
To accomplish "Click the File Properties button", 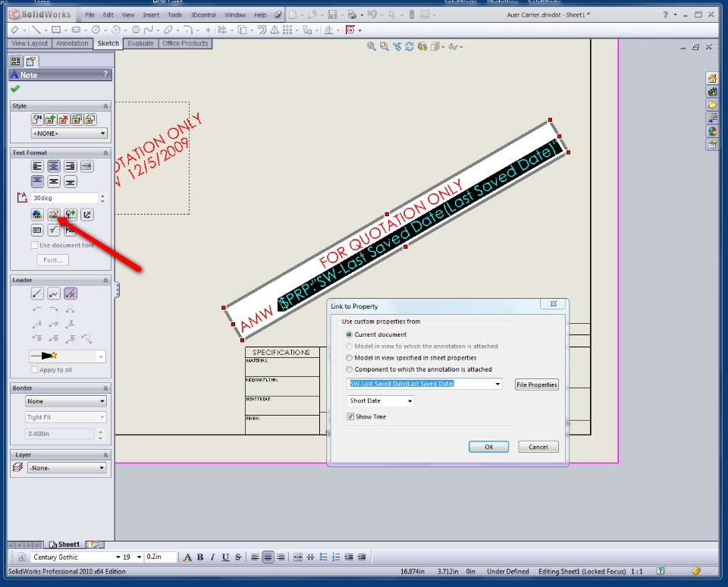I will (536, 385).
